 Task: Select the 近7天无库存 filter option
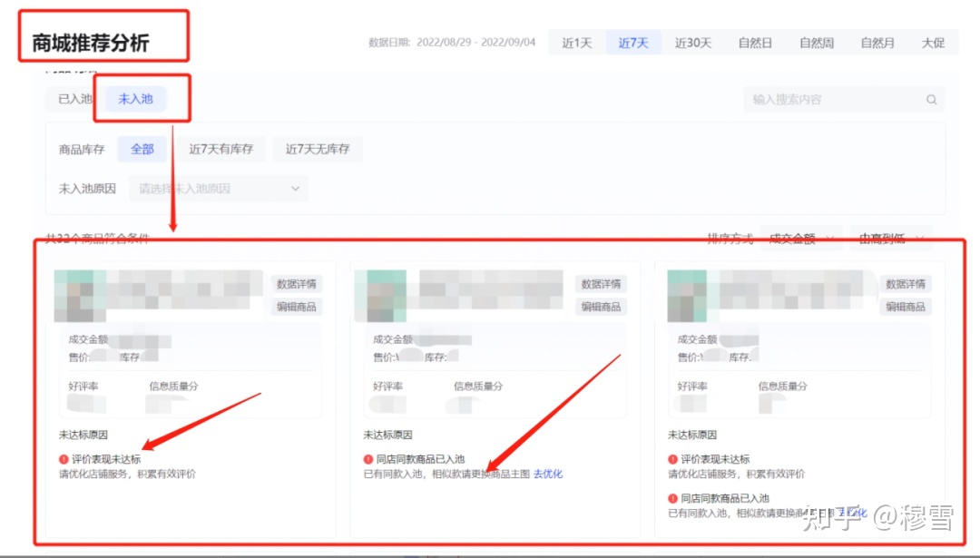pos(318,150)
